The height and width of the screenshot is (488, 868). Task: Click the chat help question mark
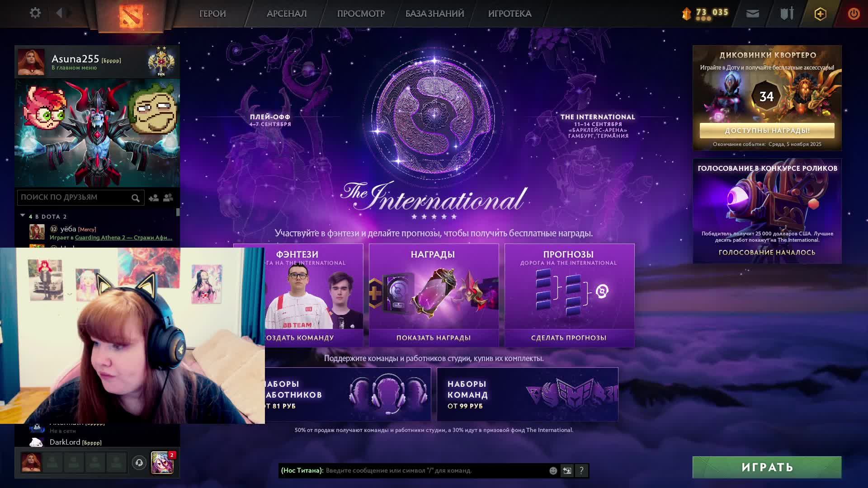click(581, 471)
